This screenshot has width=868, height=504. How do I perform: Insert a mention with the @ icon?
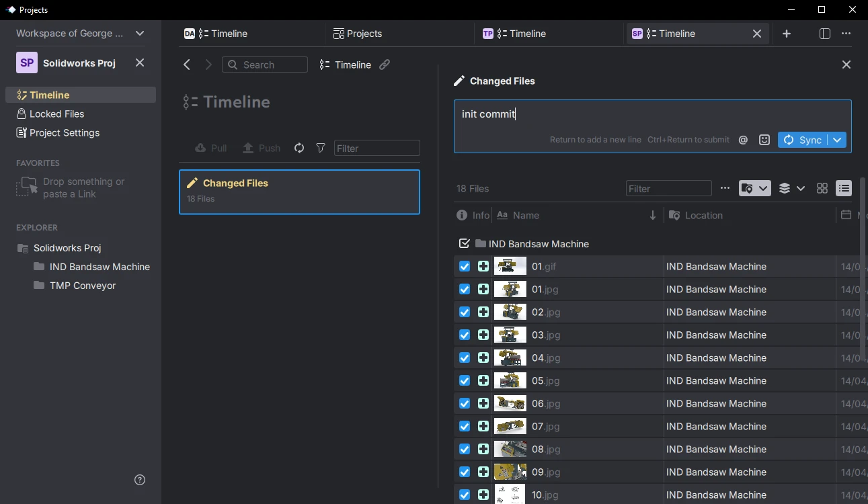point(743,140)
